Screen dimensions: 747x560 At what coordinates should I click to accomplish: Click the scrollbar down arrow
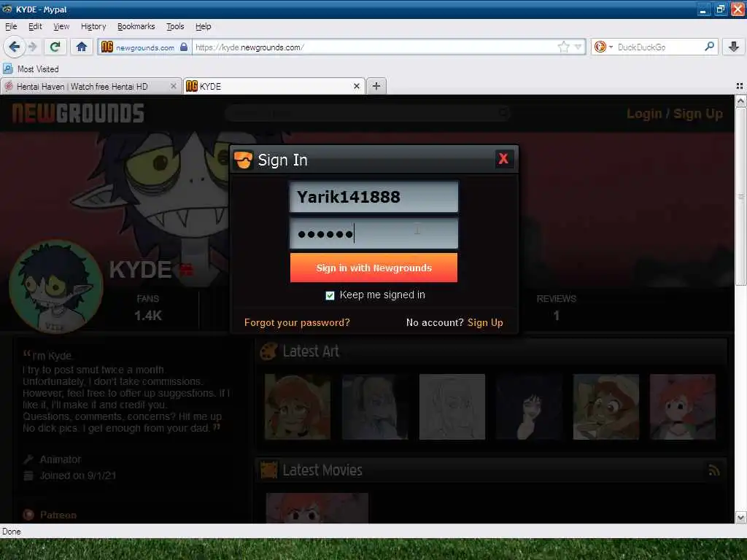pos(740,517)
